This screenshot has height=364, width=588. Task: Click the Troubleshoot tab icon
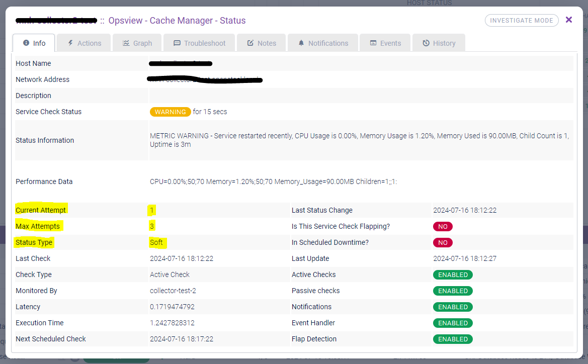(177, 43)
